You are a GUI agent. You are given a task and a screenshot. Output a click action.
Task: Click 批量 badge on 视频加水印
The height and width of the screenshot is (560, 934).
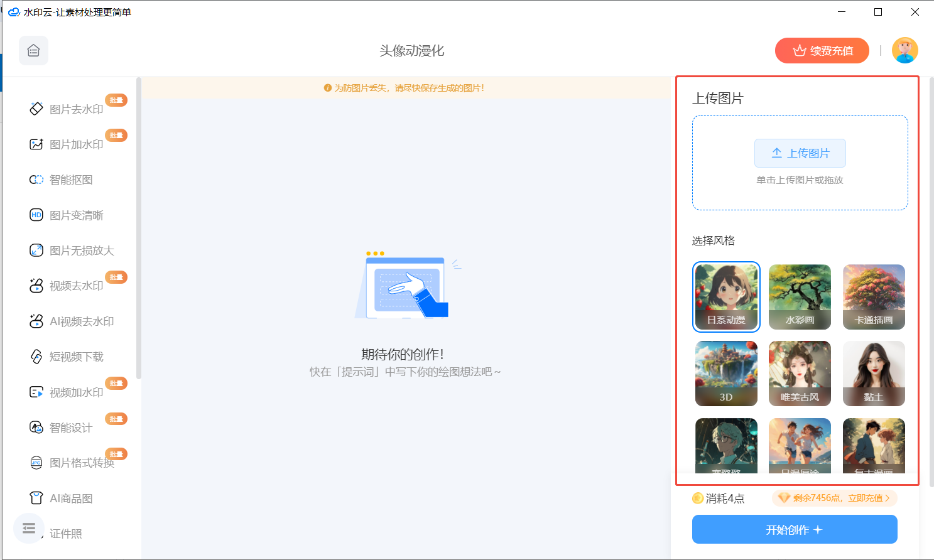click(x=116, y=384)
